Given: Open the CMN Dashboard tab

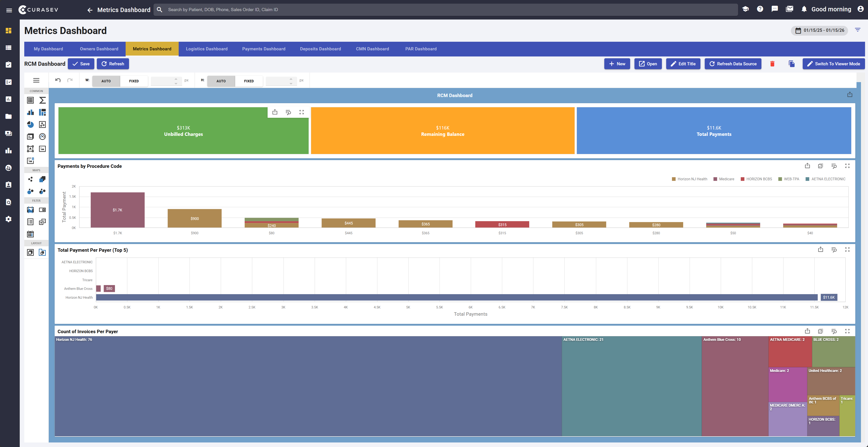Looking at the screenshot, I should click(372, 49).
